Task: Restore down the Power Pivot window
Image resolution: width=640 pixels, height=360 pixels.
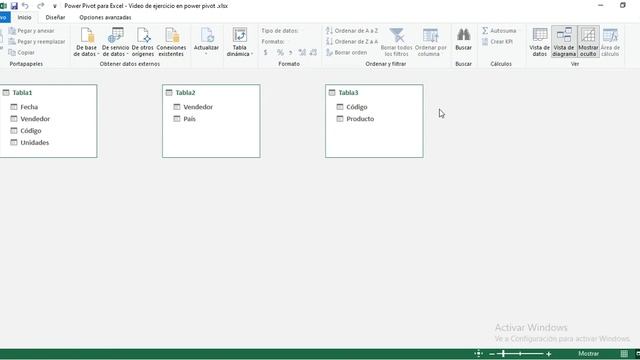Action: coord(623,5)
